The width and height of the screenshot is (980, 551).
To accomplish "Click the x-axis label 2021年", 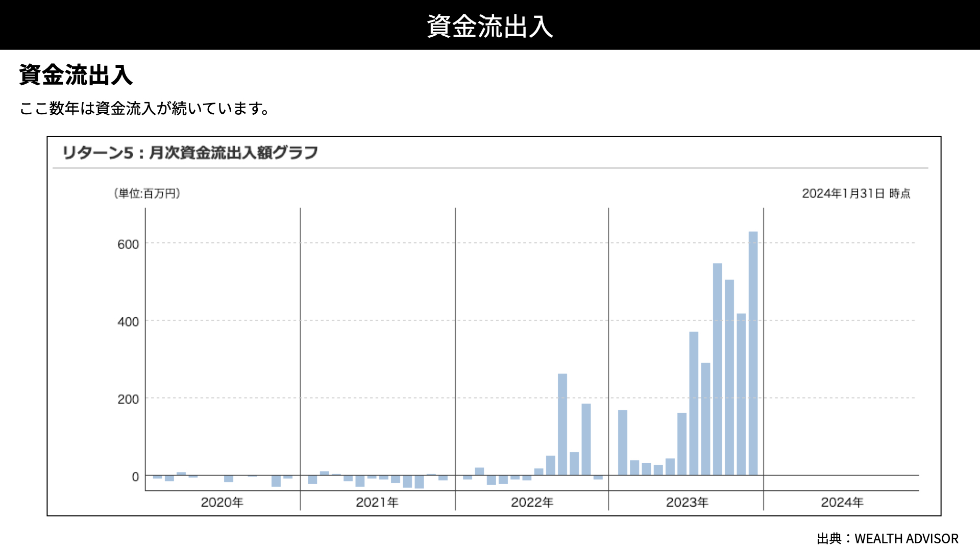I will pos(377,503).
